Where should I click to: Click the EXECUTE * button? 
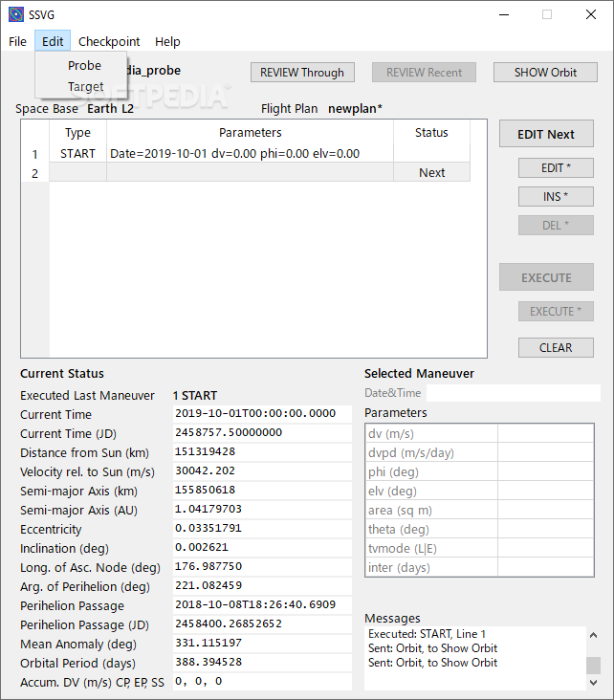tap(556, 311)
